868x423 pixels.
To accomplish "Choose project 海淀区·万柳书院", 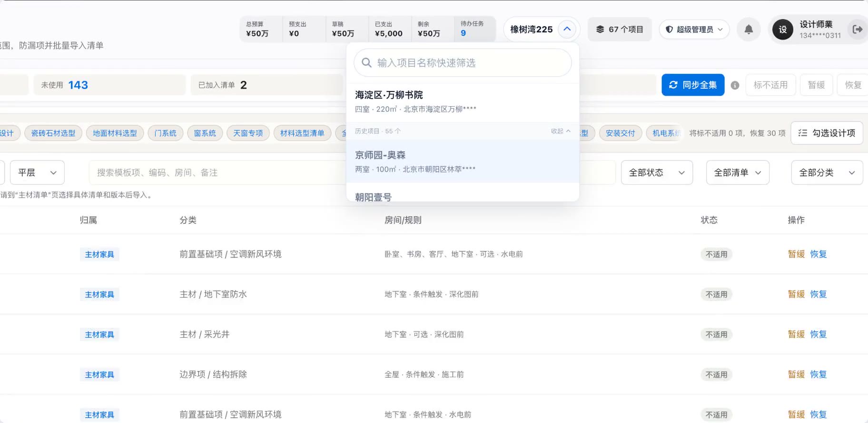I will click(463, 102).
